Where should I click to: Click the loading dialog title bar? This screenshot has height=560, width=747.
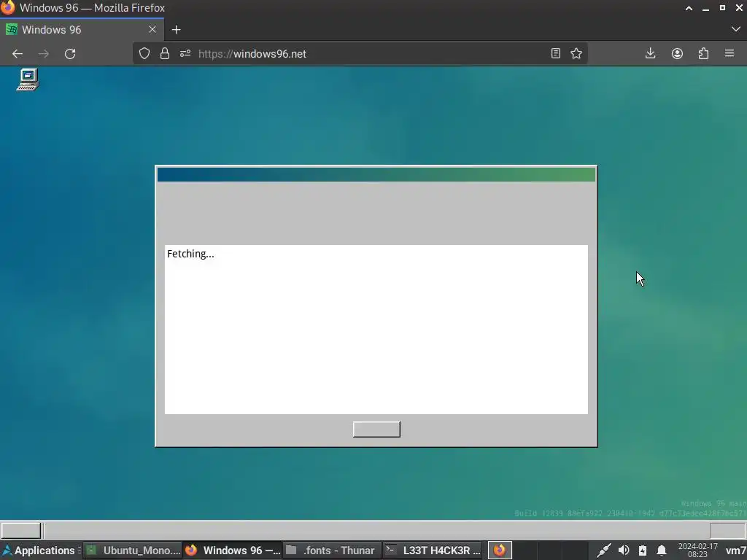click(x=376, y=174)
